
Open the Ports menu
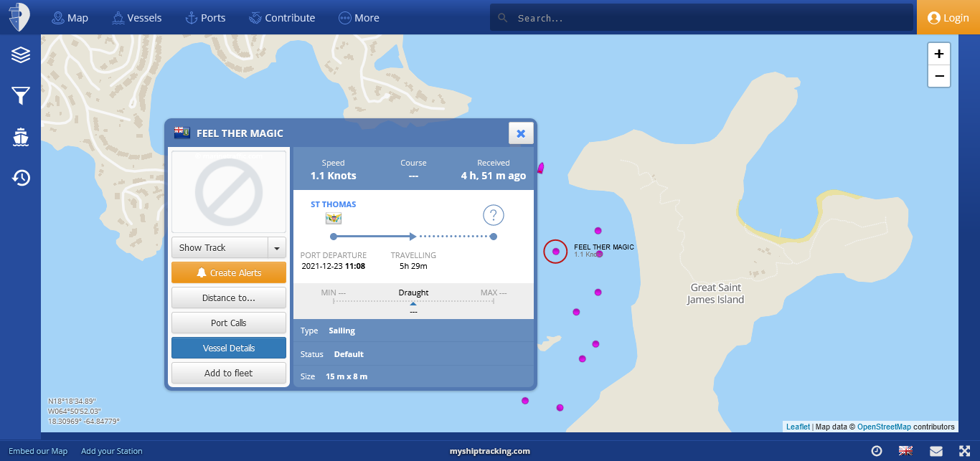[x=205, y=18]
